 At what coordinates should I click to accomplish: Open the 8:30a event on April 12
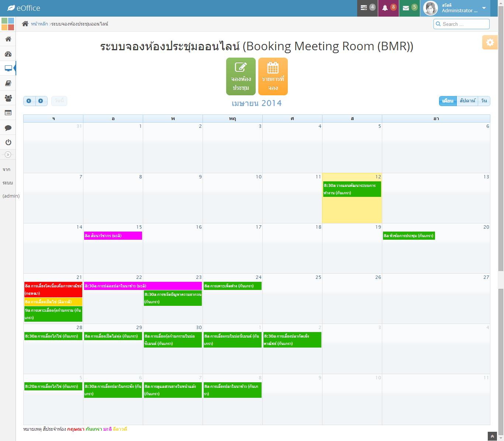click(x=352, y=189)
